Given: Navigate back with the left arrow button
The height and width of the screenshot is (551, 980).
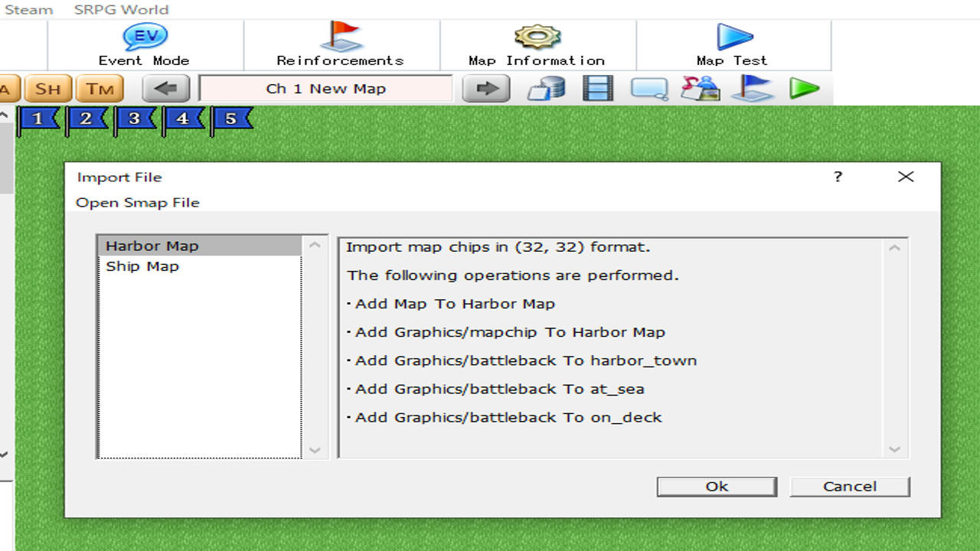Looking at the screenshot, I should point(165,88).
